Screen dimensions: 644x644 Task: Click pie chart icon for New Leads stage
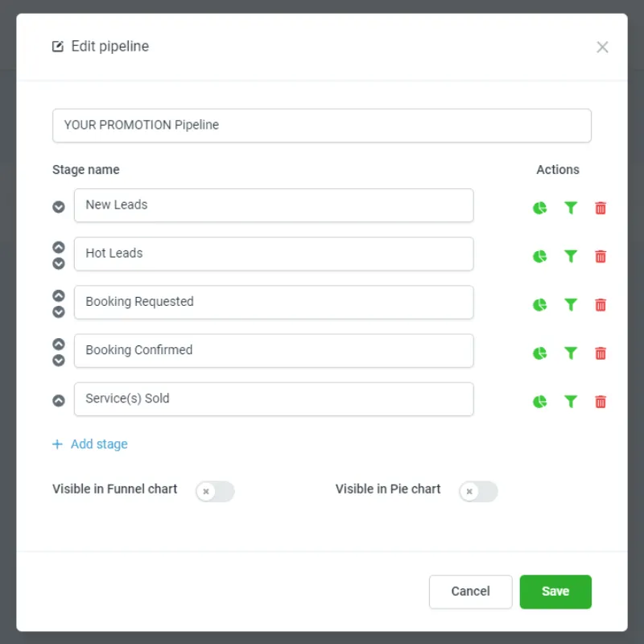539,208
